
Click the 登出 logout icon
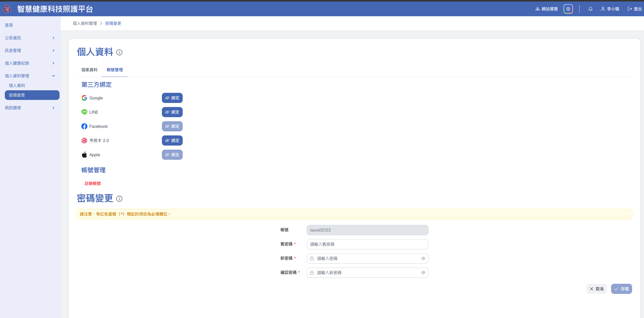pyautogui.click(x=630, y=9)
